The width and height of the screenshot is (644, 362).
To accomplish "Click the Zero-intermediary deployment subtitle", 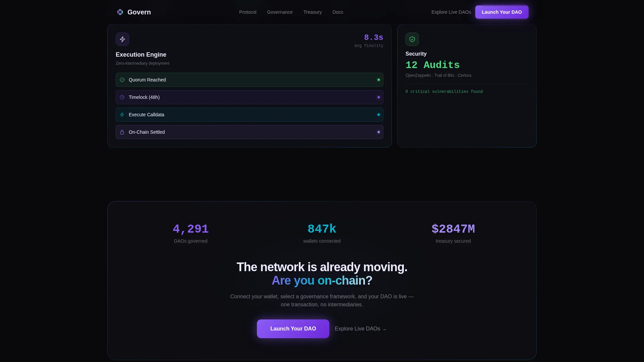I will (143, 63).
